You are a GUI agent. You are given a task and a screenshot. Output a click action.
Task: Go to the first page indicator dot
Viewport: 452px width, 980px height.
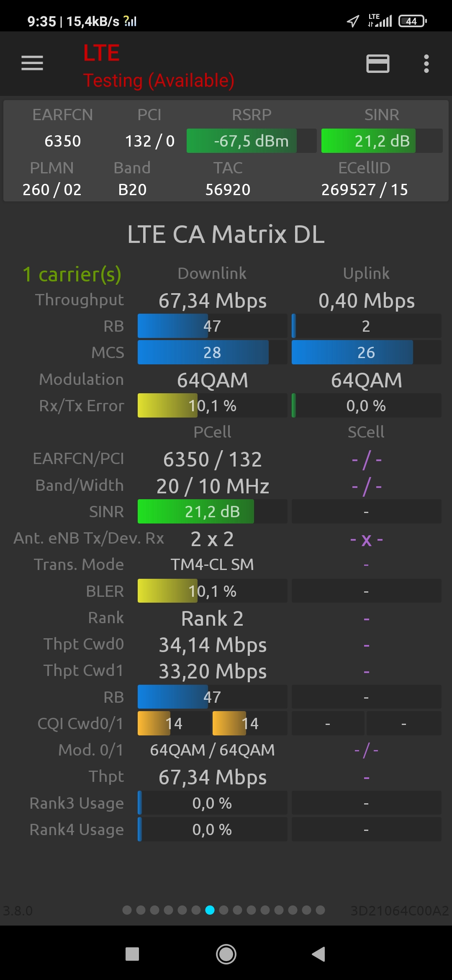pos(127,910)
